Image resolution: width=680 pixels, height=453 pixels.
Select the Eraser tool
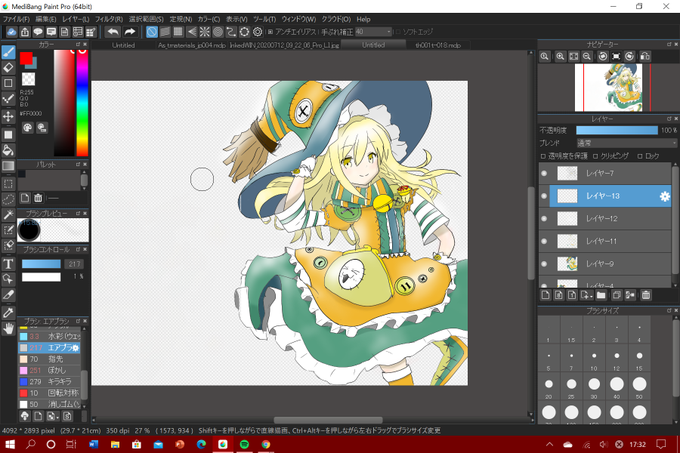[8, 68]
